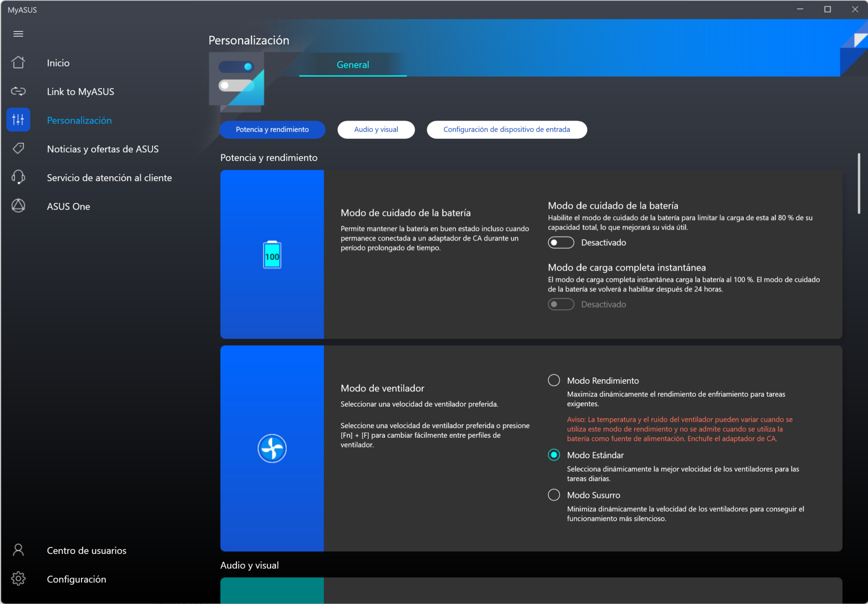
Task: Switch to the General tab
Action: point(353,65)
